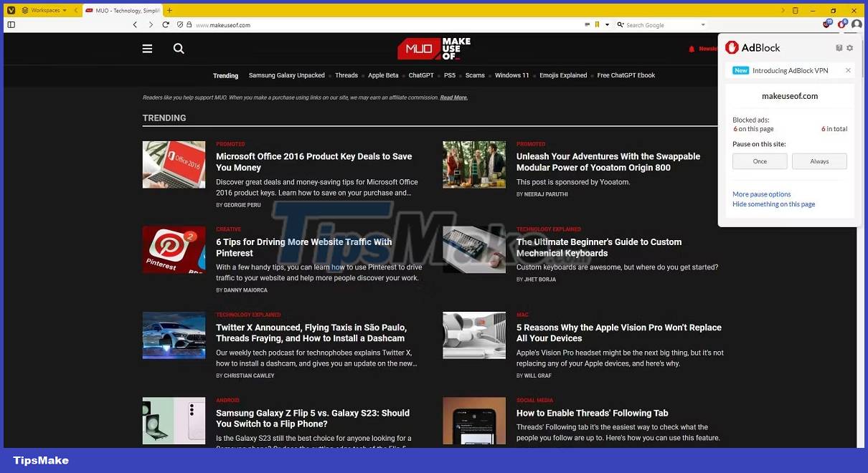Screen dimensions: 868x473
Task: Click the Pinterest article thumbnail
Action: click(174, 249)
